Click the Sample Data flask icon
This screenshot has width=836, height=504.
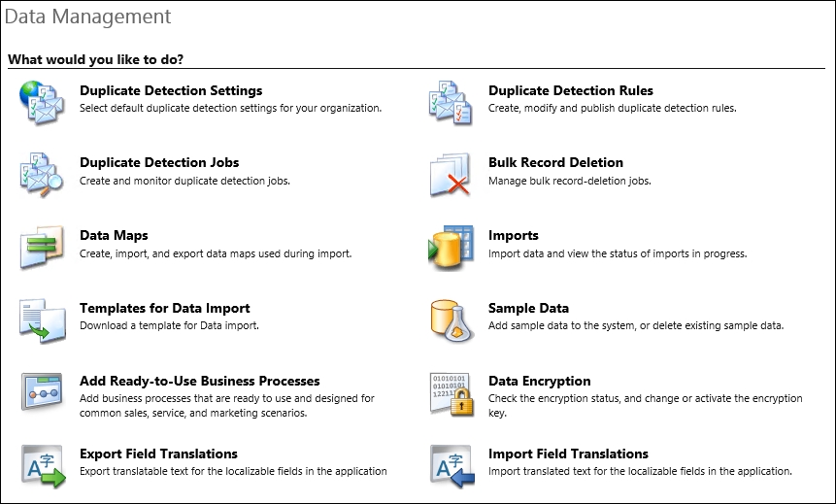[452, 320]
